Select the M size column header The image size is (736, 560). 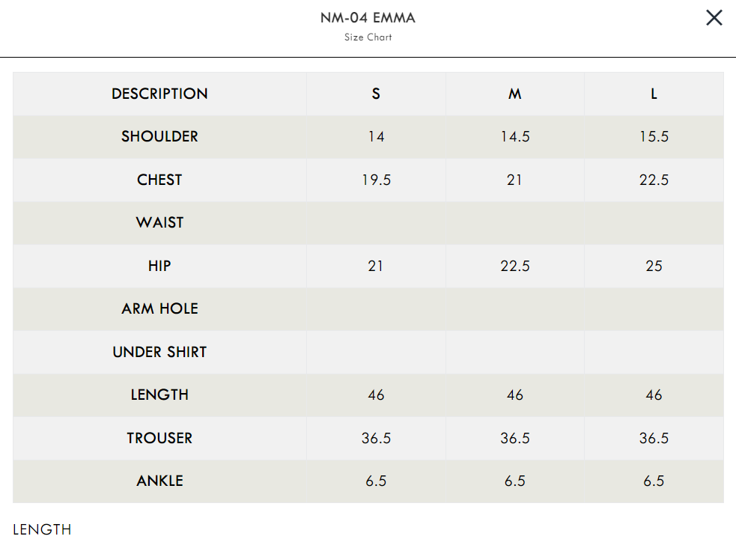(514, 94)
